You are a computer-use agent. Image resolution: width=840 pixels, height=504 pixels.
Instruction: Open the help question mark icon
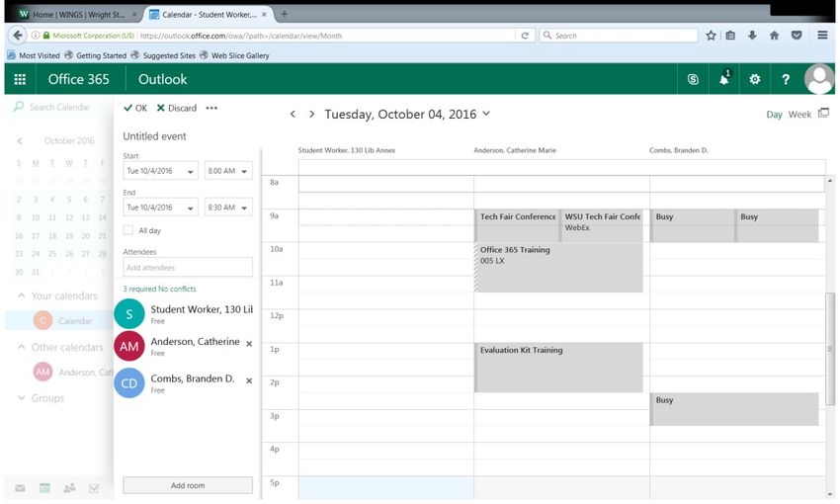coord(786,79)
